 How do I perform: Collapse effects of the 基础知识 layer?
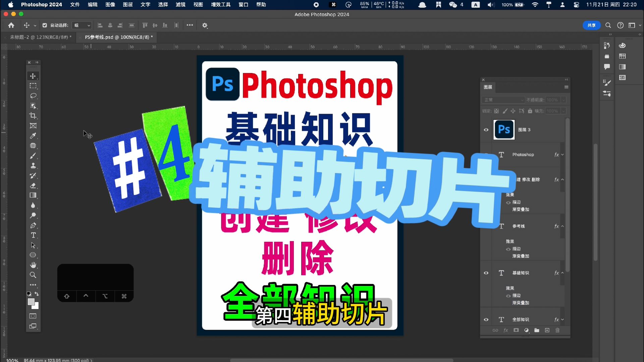[562, 273]
